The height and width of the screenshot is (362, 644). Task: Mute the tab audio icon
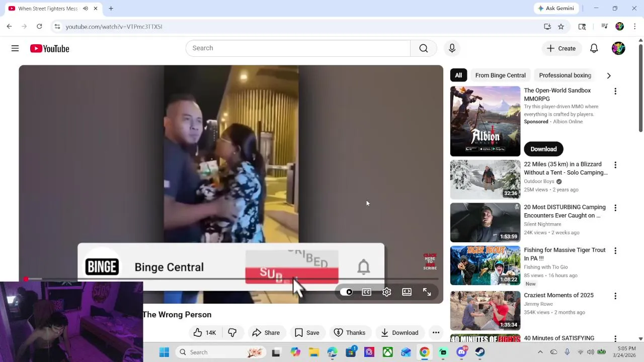(x=86, y=9)
